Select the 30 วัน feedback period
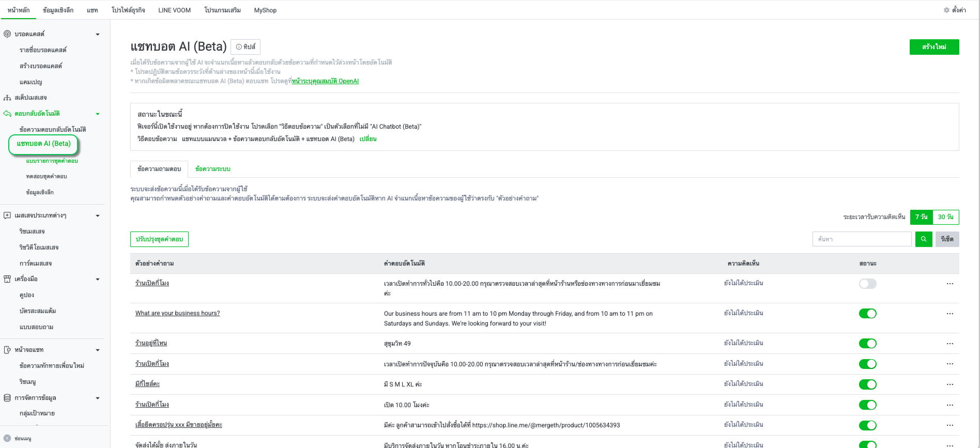The height and width of the screenshot is (448, 980). tap(945, 217)
